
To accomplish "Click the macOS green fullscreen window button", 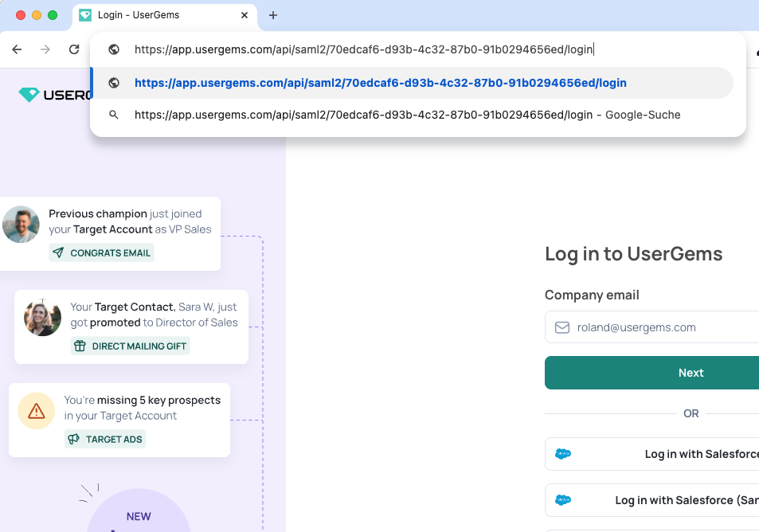I will [x=53, y=15].
